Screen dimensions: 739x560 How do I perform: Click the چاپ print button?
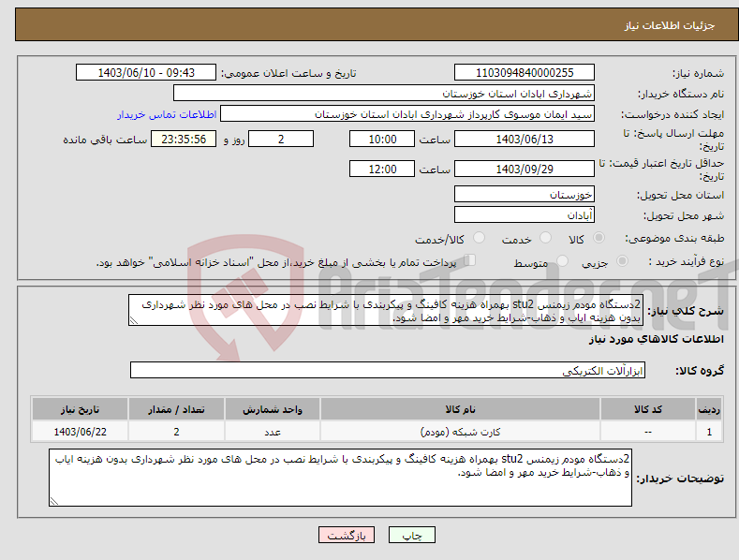412,535
